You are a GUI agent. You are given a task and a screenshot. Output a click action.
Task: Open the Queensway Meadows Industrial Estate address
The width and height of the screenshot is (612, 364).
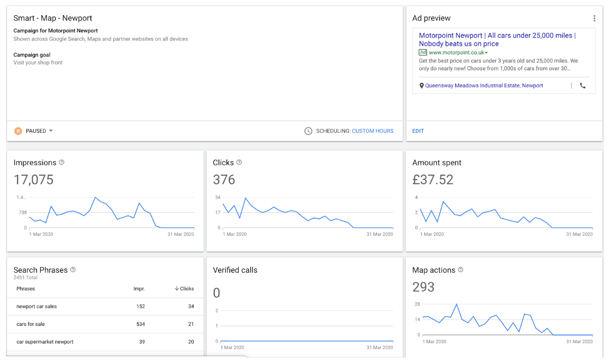[484, 85]
